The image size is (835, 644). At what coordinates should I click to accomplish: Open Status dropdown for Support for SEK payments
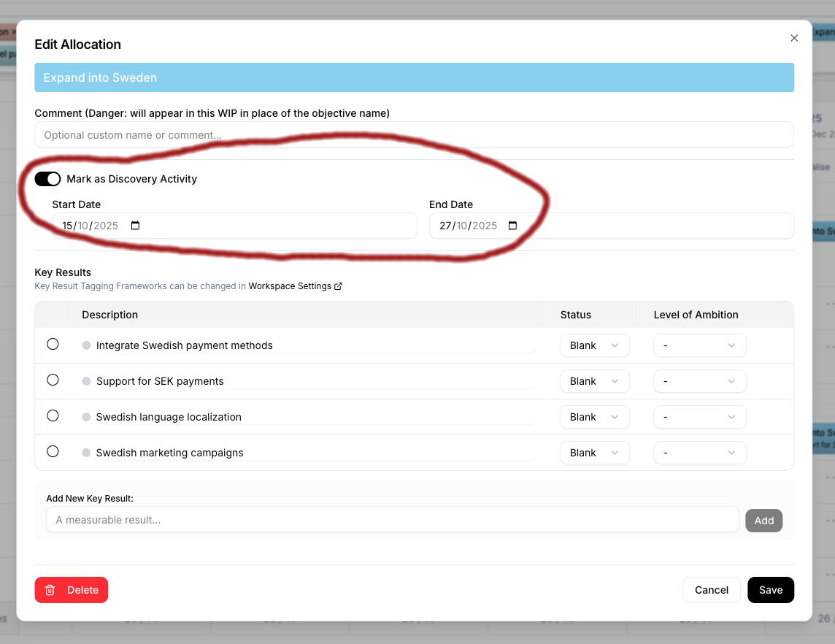[595, 380]
